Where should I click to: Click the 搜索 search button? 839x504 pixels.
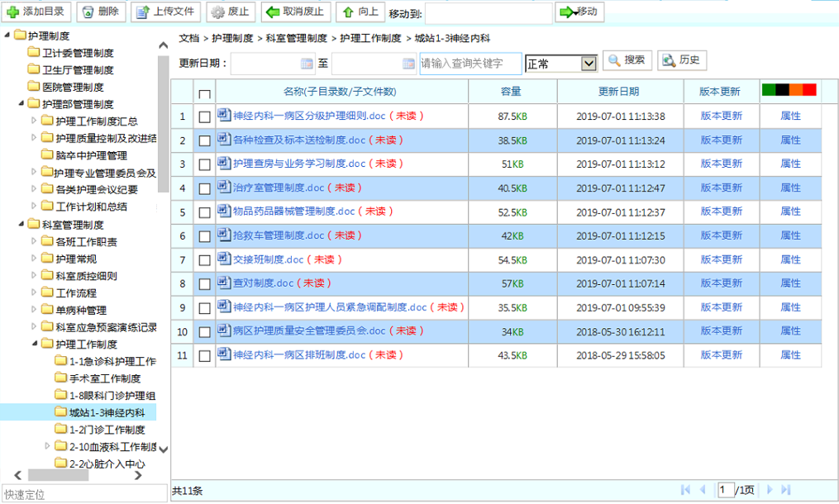(627, 60)
